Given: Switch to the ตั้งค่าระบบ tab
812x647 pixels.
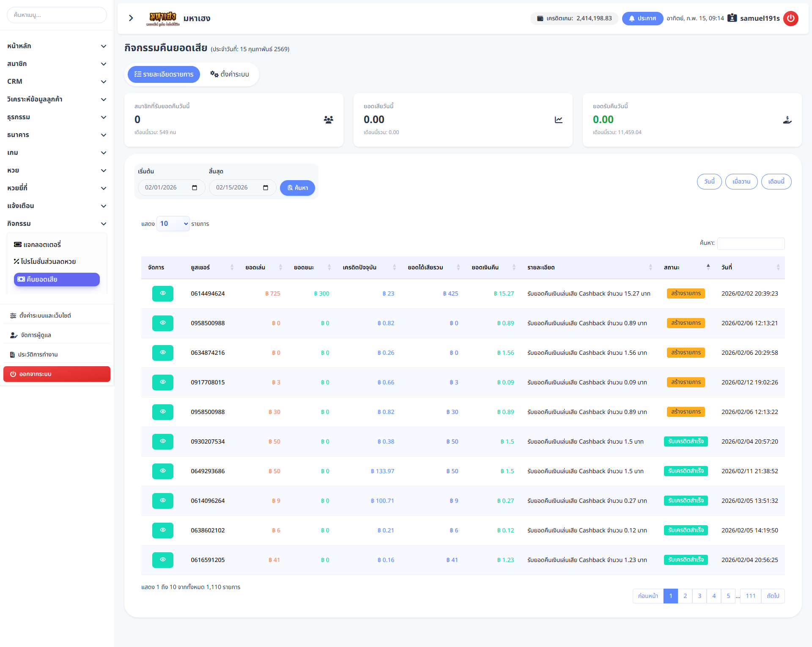Looking at the screenshot, I should 230,74.
